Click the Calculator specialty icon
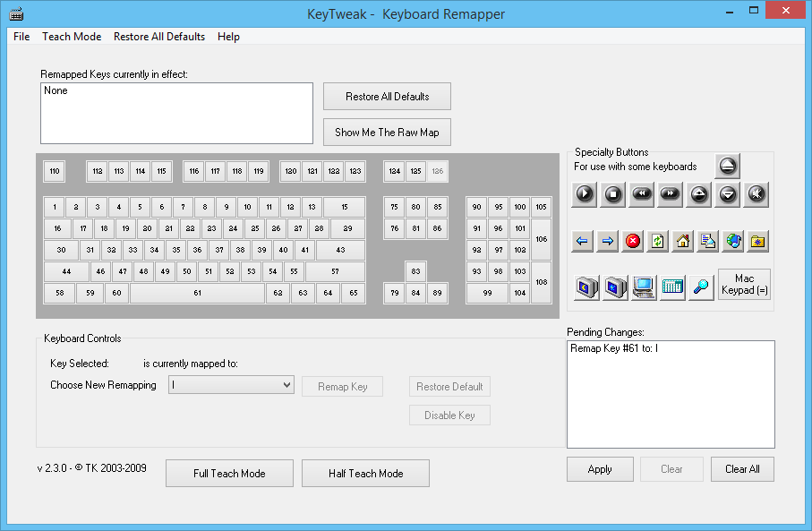812x531 pixels. point(671,287)
